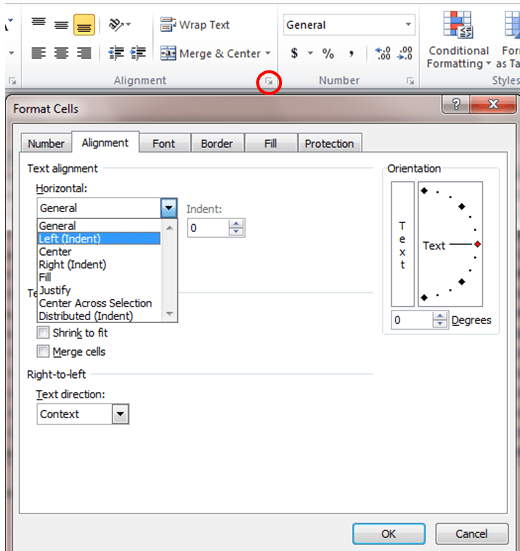This screenshot has width=520, height=551.
Task: Apply Percent Style format
Action: tap(328, 53)
